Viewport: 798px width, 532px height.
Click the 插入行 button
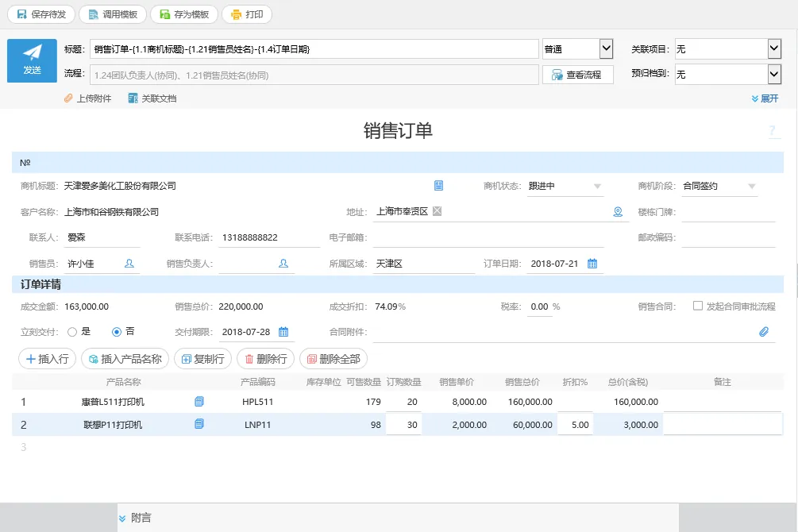click(48, 359)
